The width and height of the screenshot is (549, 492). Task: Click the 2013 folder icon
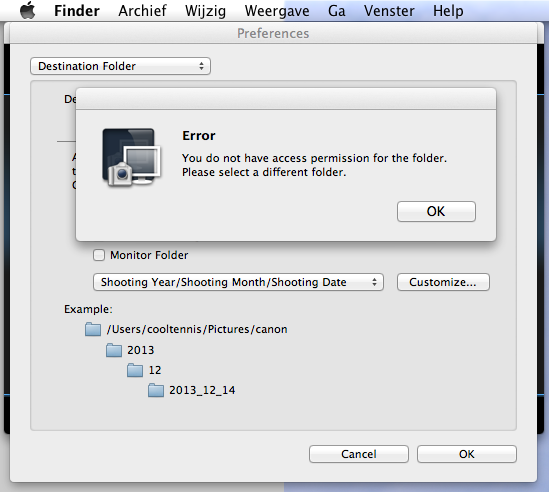114,350
